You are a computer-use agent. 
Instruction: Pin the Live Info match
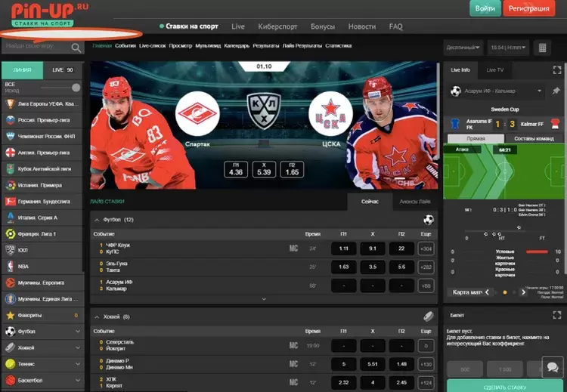(556, 91)
